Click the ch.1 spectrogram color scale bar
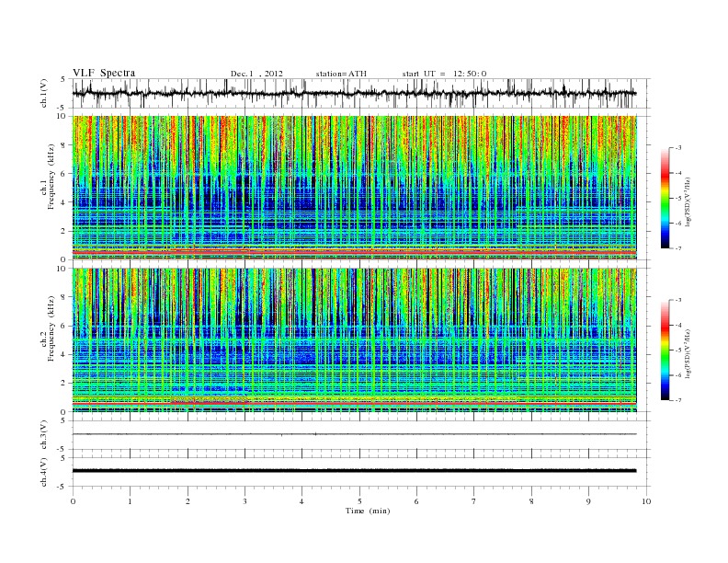The width and height of the screenshot is (728, 563). tap(665, 199)
